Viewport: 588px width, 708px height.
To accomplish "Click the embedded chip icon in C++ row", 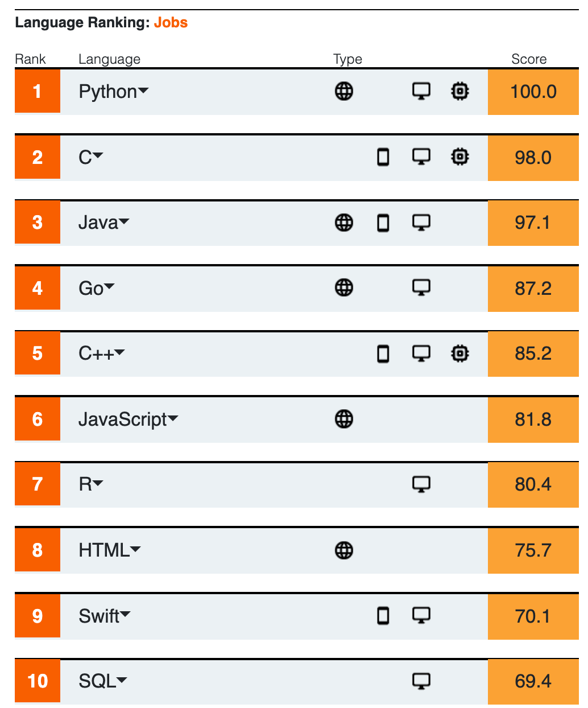I will point(459,353).
